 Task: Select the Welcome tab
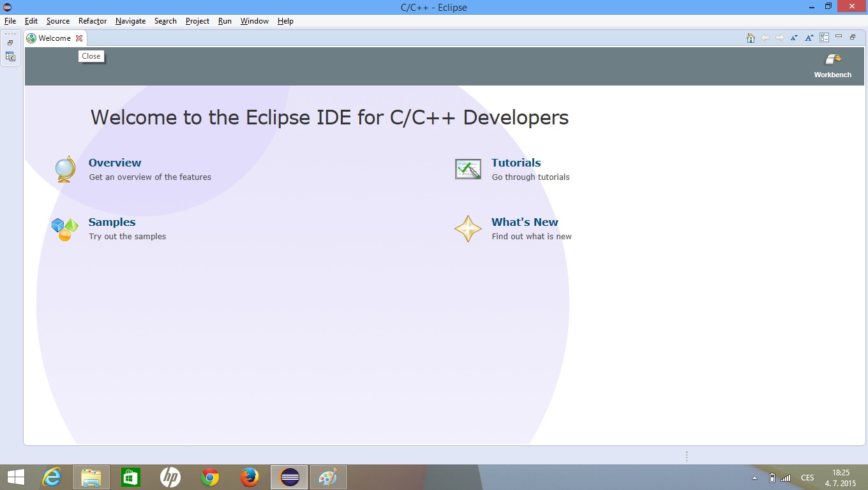tap(54, 38)
